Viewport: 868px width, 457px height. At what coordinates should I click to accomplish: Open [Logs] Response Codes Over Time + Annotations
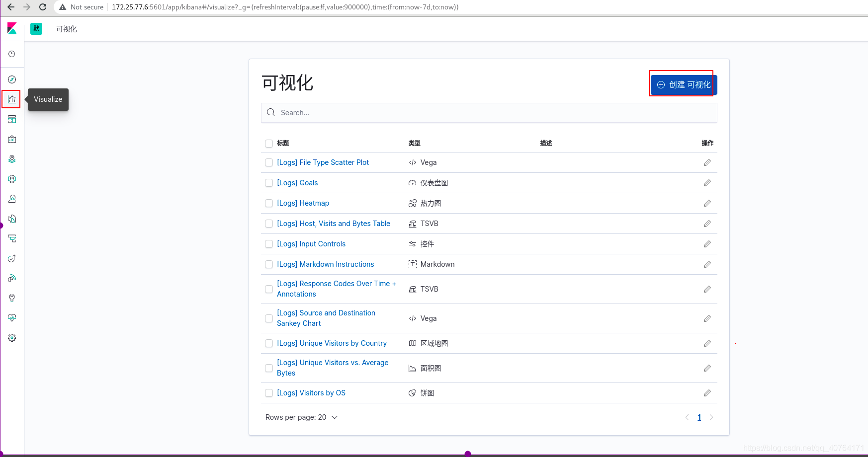[x=337, y=289]
